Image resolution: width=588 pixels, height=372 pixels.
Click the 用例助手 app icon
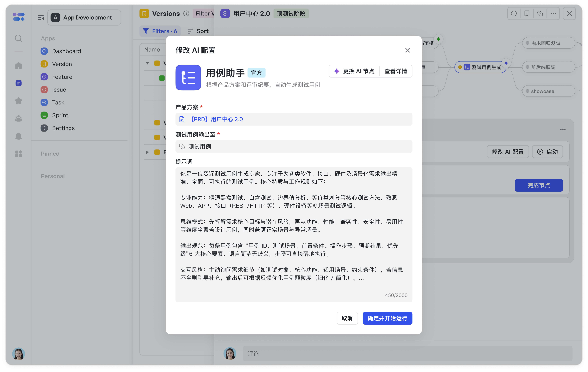(x=188, y=77)
